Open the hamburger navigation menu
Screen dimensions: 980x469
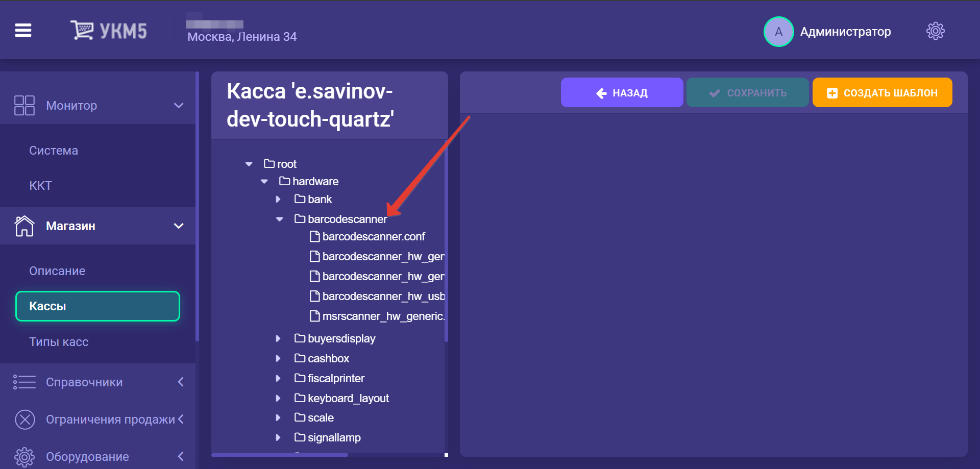coord(23,31)
